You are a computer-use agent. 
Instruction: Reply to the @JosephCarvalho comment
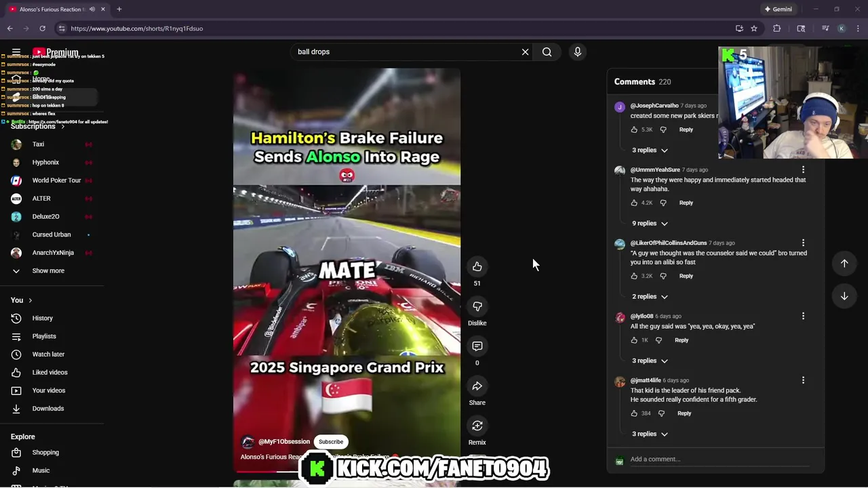tap(686, 129)
